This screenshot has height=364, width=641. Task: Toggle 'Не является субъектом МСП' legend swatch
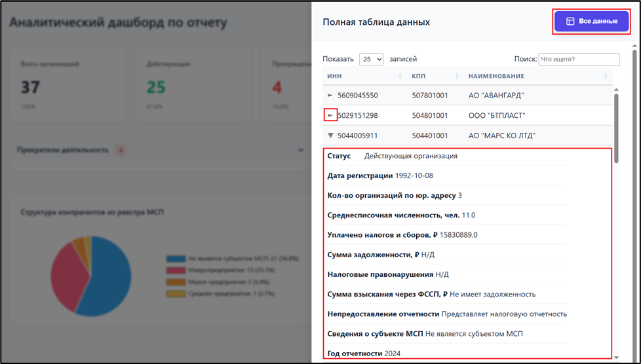[x=176, y=259]
